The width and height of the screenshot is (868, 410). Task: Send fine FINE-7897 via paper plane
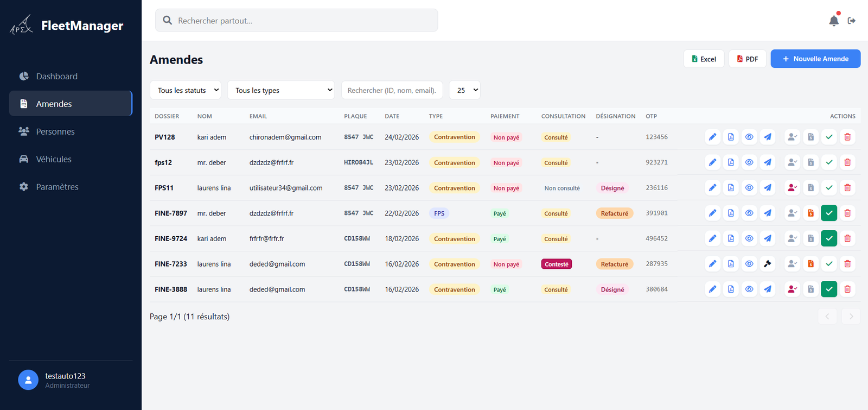(768, 213)
